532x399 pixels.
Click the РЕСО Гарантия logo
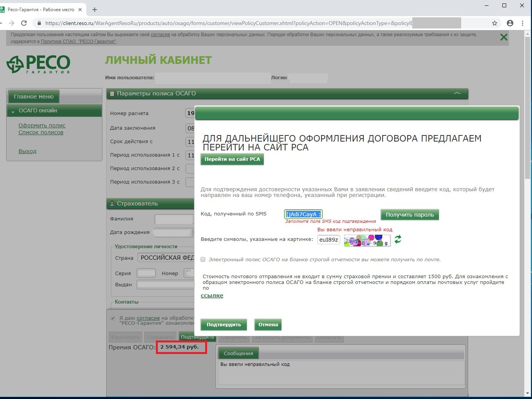tap(38, 64)
